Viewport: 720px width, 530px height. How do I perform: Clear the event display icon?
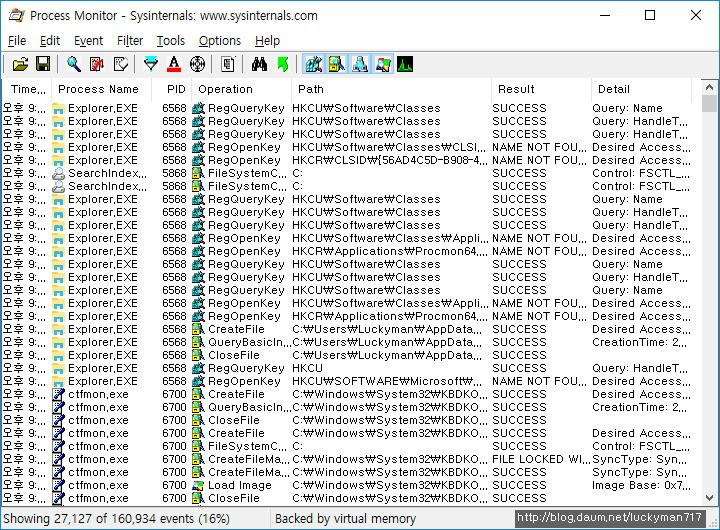(x=120, y=64)
